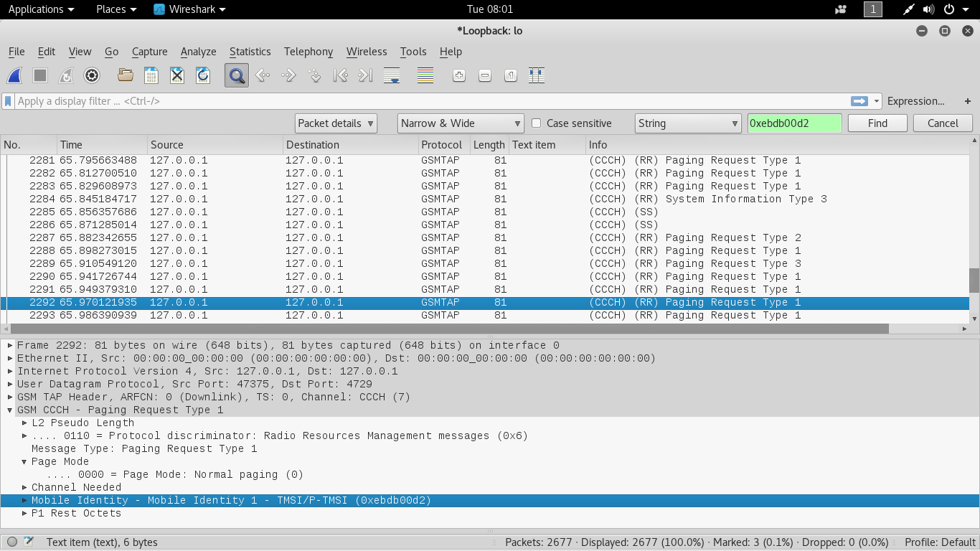Open a capture file with folder icon

pyautogui.click(x=126, y=75)
